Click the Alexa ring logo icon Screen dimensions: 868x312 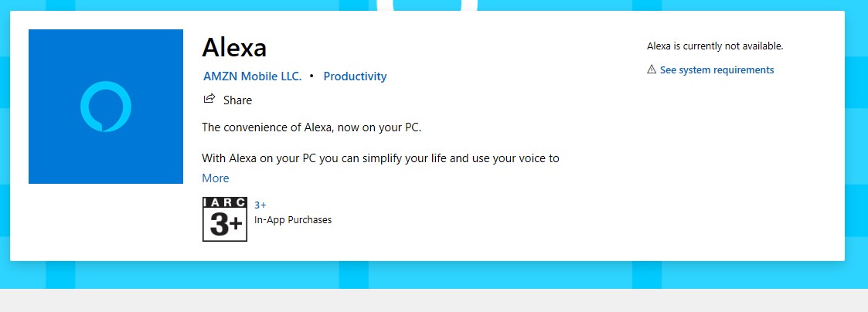(106, 107)
